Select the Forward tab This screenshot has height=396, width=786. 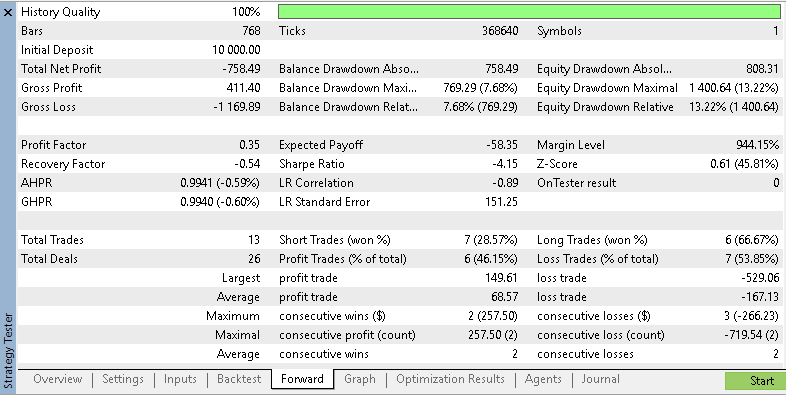(302, 379)
